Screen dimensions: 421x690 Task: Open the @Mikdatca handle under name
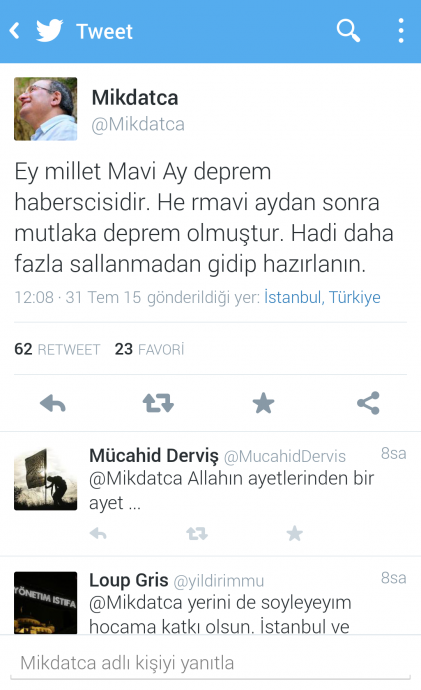pyautogui.click(x=138, y=124)
